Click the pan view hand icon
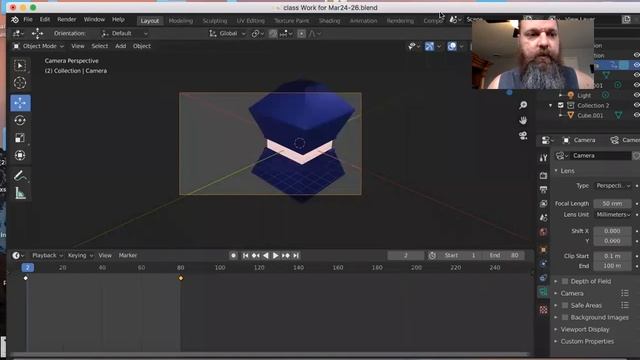The width and height of the screenshot is (640, 360). pos(523,120)
